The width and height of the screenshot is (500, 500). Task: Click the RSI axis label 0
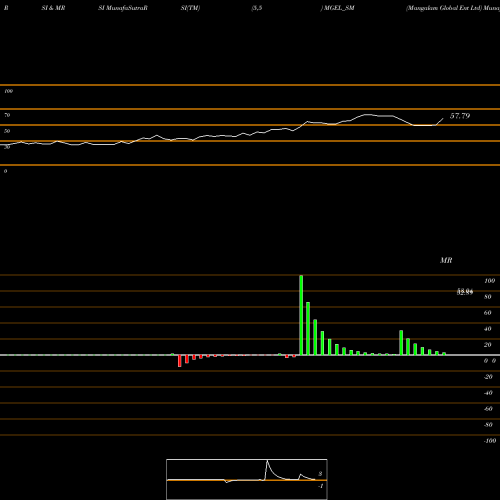click(5, 171)
